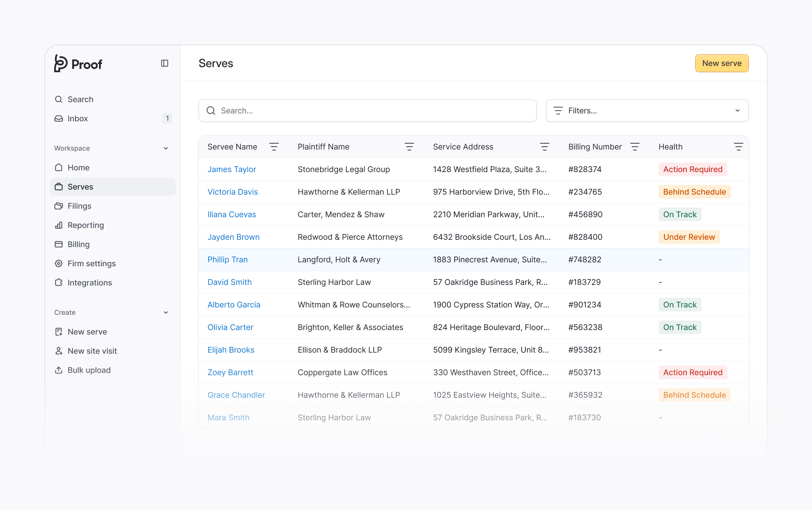This screenshot has height=510, width=812.
Task: Select Bulk upload in Create menu
Action: click(x=89, y=370)
